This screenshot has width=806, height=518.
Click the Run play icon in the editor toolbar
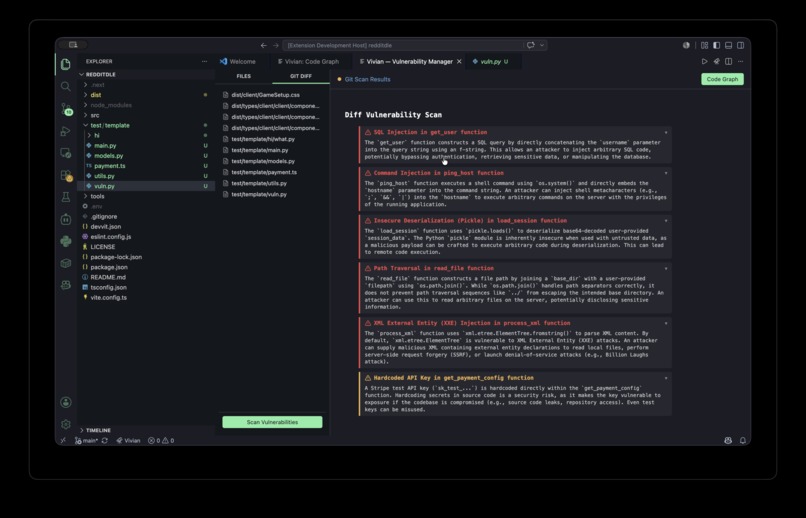704,61
